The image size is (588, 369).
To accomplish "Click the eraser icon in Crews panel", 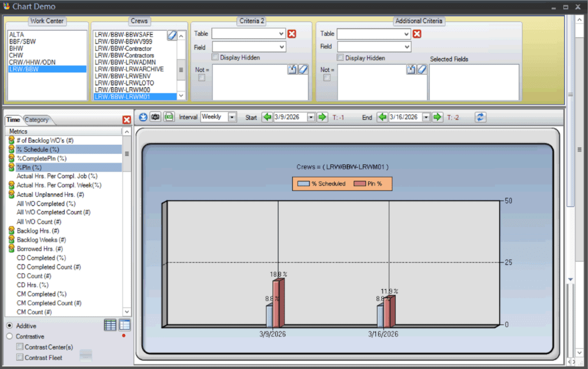I will (172, 36).
